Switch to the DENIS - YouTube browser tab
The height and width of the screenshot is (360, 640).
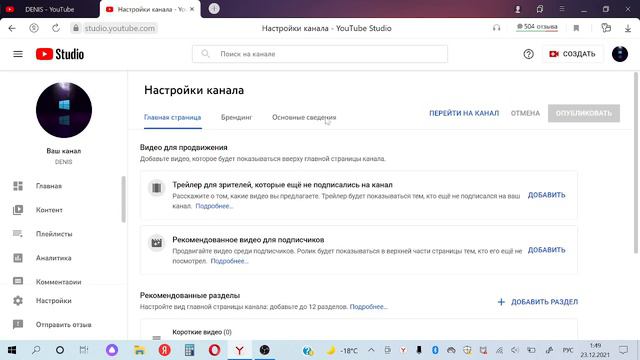point(49,9)
